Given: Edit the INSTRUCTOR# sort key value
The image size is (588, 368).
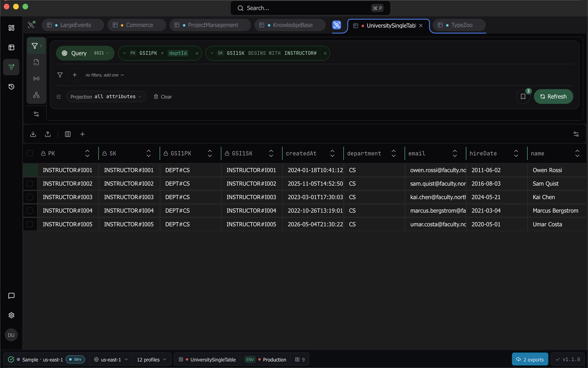Looking at the screenshot, I should (x=301, y=53).
